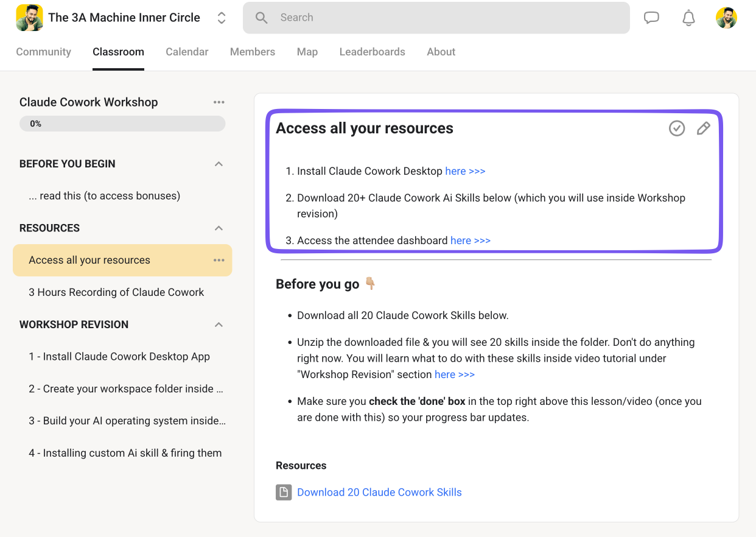756x537 pixels.
Task: Click the course progress bar at 0%
Action: (122, 124)
